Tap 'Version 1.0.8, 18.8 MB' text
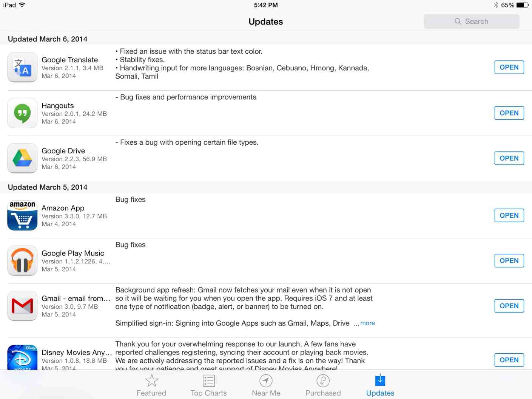 74,361
